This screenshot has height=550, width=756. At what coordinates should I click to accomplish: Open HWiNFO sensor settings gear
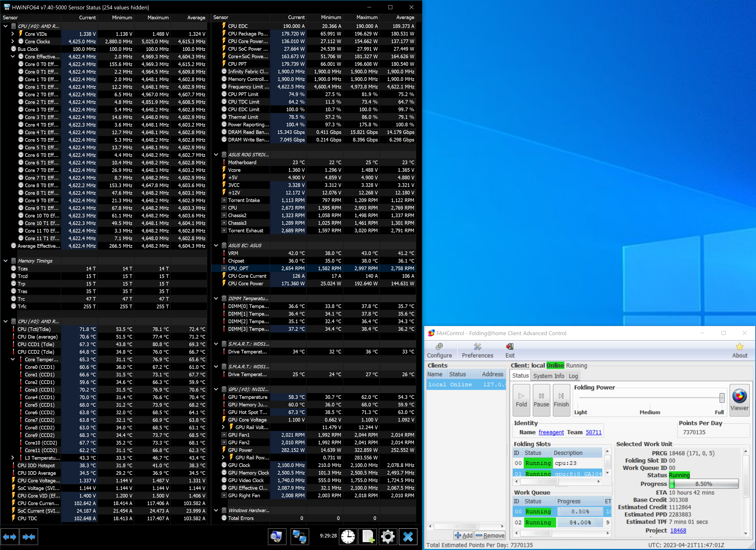point(388,537)
